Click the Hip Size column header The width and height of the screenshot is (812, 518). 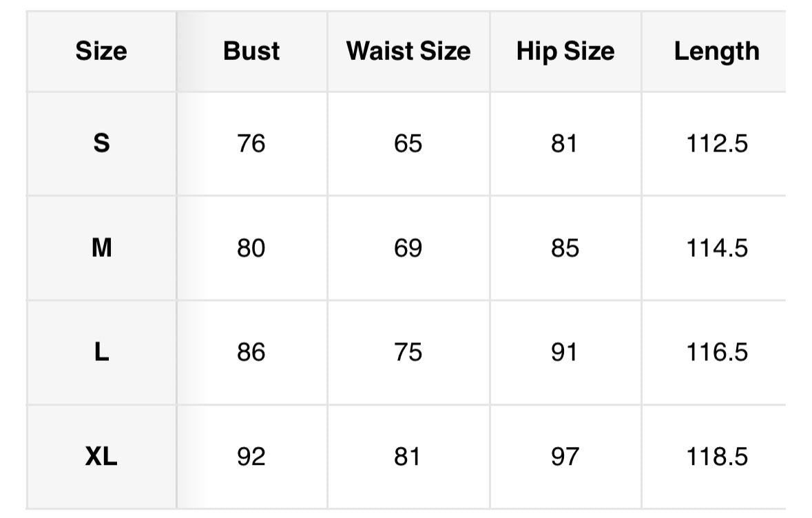pos(565,51)
